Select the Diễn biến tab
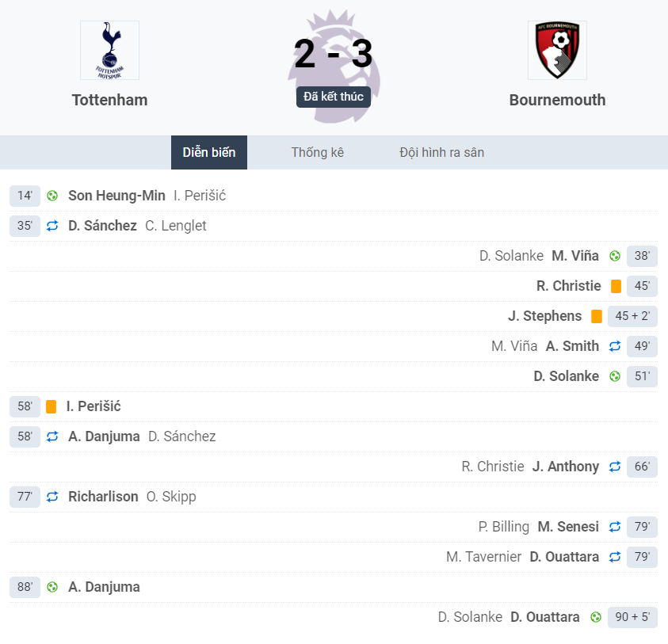 click(x=209, y=152)
